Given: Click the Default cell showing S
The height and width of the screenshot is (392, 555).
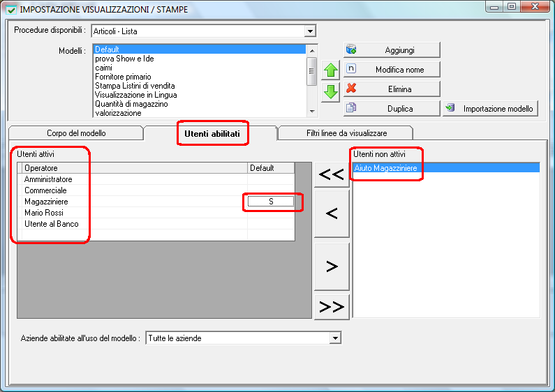Looking at the screenshot, I should pyautogui.click(x=271, y=202).
